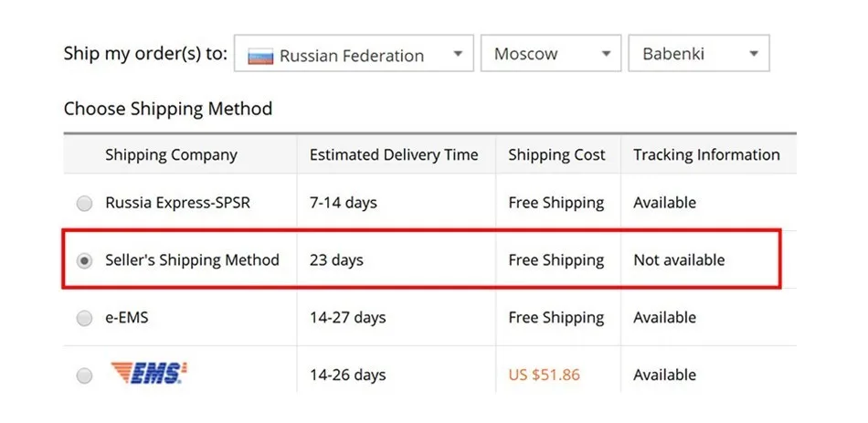Select Russia Express-SPSR radio button
The height and width of the screenshot is (423, 868).
(84, 203)
